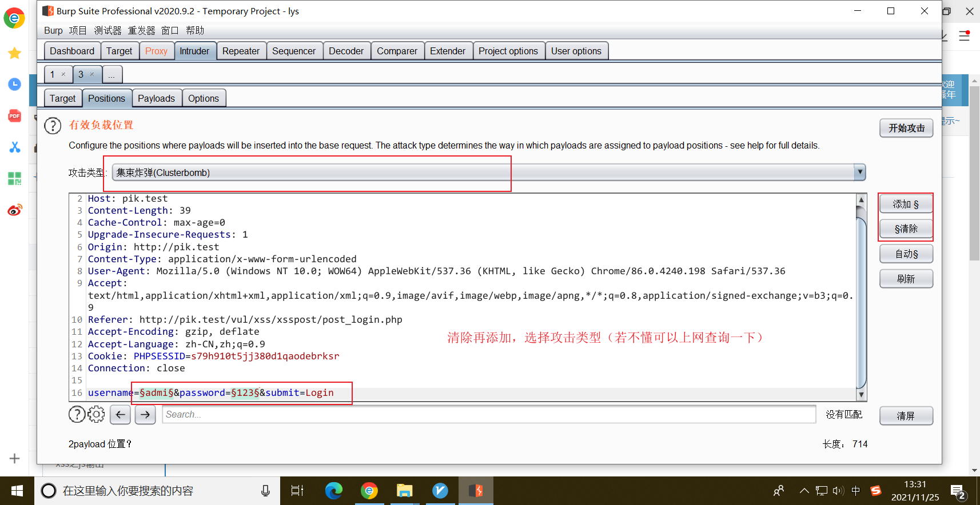
Task: Click the microphone icon in taskbar search
Action: pyautogui.click(x=266, y=491)
